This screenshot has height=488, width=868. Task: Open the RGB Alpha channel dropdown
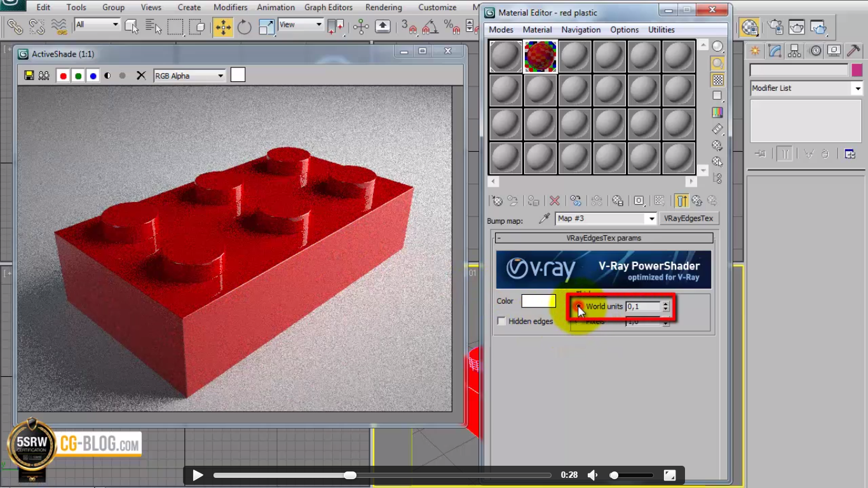(189, 76)
